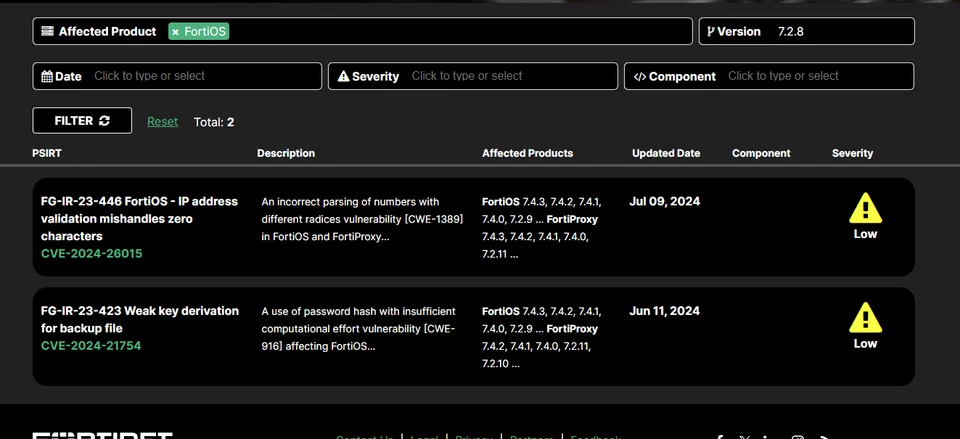Click the PSIRT column header

(x=47, y=153)
